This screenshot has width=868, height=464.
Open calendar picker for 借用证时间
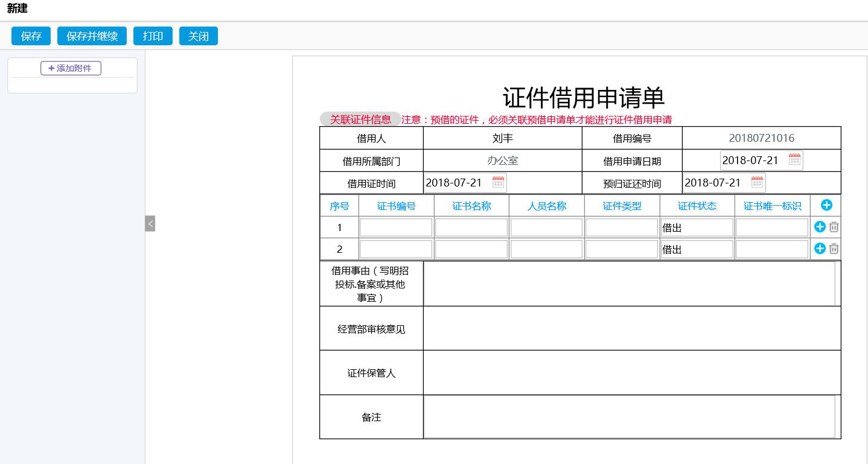pyautogui.click(x=498, y=182)
